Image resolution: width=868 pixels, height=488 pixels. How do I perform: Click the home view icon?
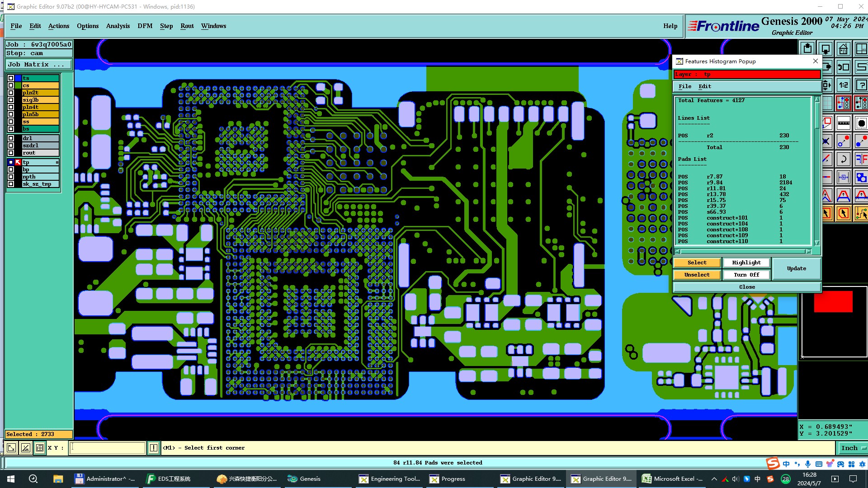843,49
